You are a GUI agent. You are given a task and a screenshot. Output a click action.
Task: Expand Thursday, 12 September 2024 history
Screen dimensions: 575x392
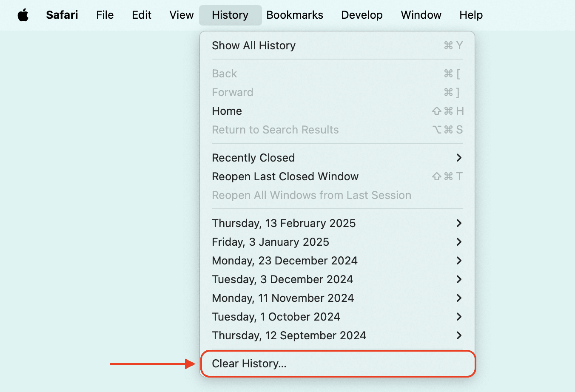point(337,335)
